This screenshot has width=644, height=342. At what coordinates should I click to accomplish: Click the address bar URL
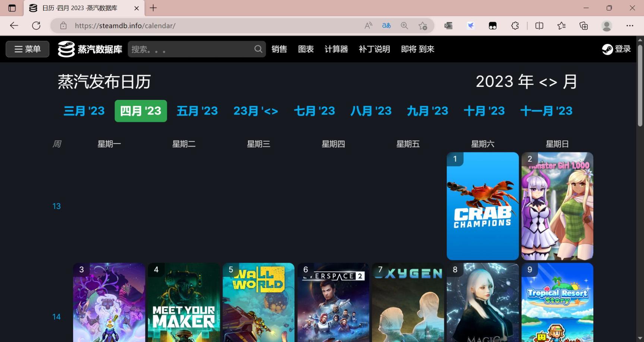tap(125, 26)
